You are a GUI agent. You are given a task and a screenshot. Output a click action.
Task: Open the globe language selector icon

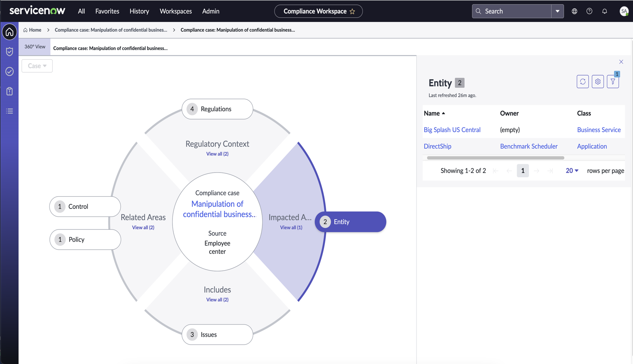click(x=574, y=11)
